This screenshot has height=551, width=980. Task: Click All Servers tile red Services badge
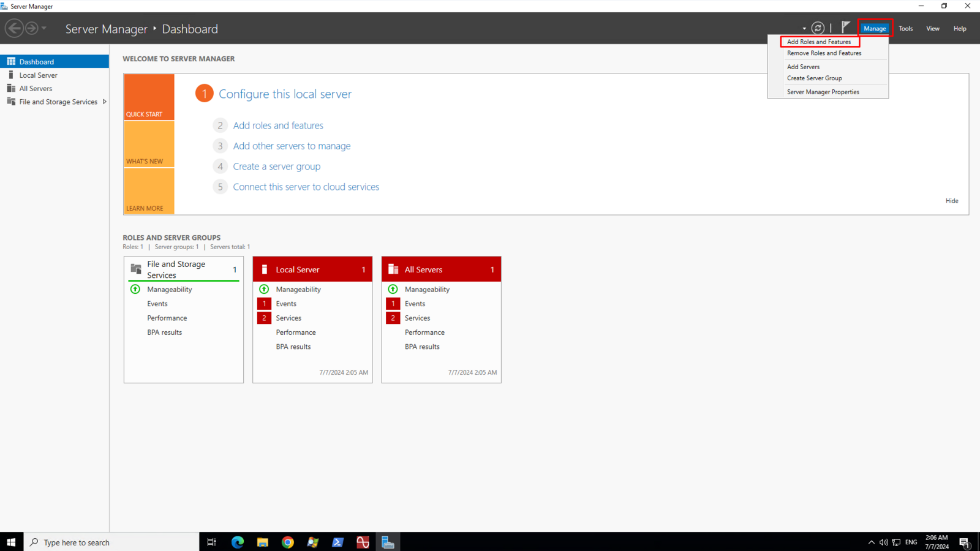pyautogui.click(x=393, y=318)
